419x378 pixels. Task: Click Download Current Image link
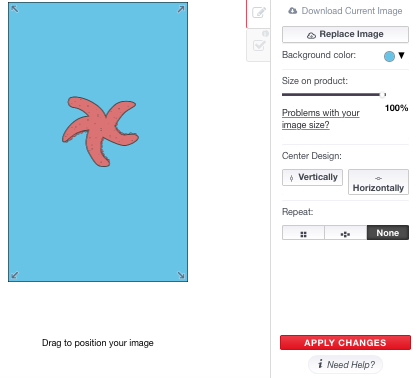point(352,11)
